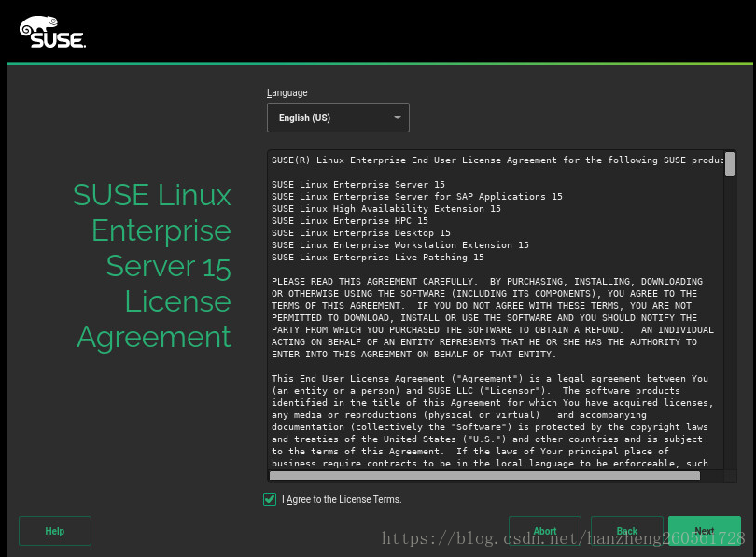
Task: Click the 'This End User License Agreement' line
Action: 490,378
